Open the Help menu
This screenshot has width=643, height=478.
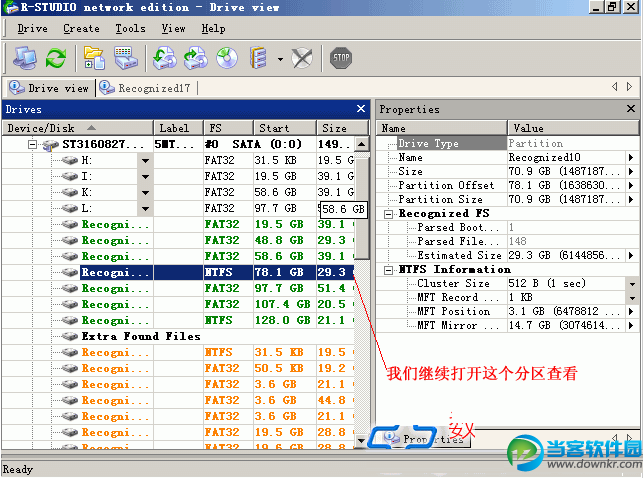[x=213, y=29]
